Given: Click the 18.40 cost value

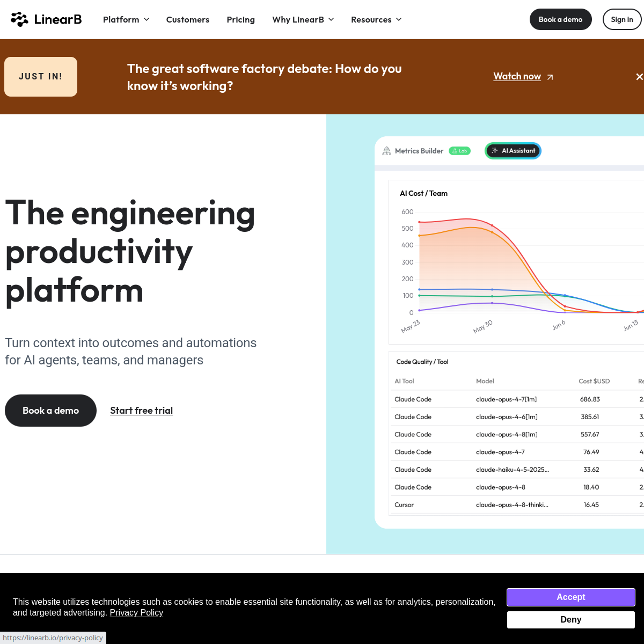Looking at the screenshot, I should tap(591, 487).
